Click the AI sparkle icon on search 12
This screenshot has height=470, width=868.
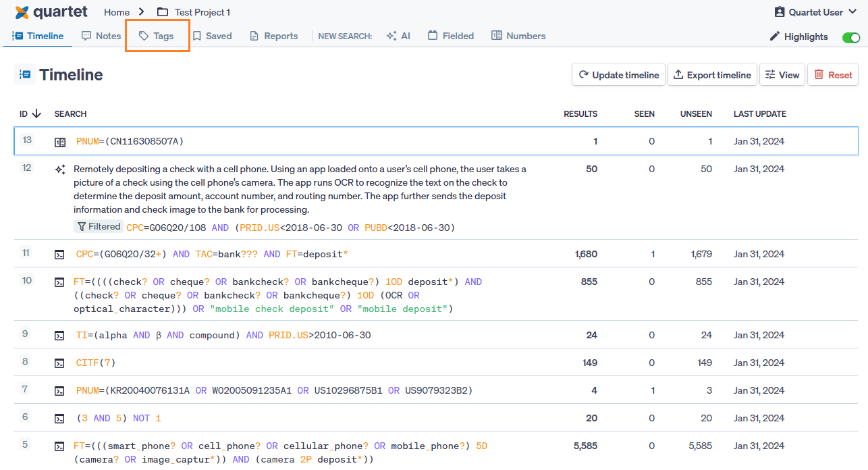[60, 169]
